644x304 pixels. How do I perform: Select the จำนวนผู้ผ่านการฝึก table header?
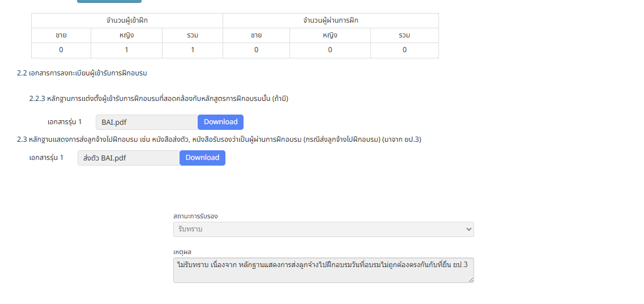(330, 20)
